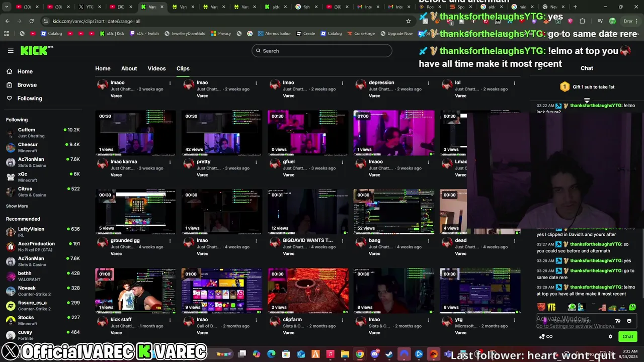Click the YTG emote in chat quick bar
This screenshot has height=362, width=644.
pos(551,307)
